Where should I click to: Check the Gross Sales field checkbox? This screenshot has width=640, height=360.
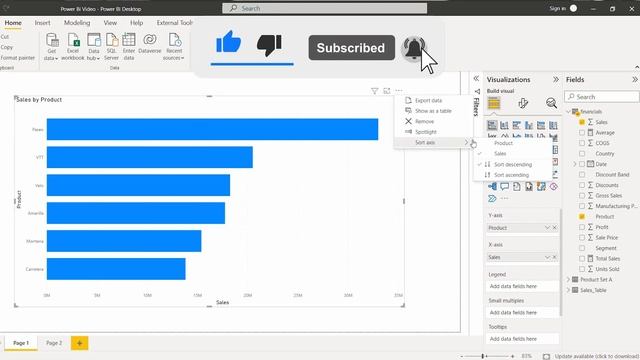(x=582, y=196)
